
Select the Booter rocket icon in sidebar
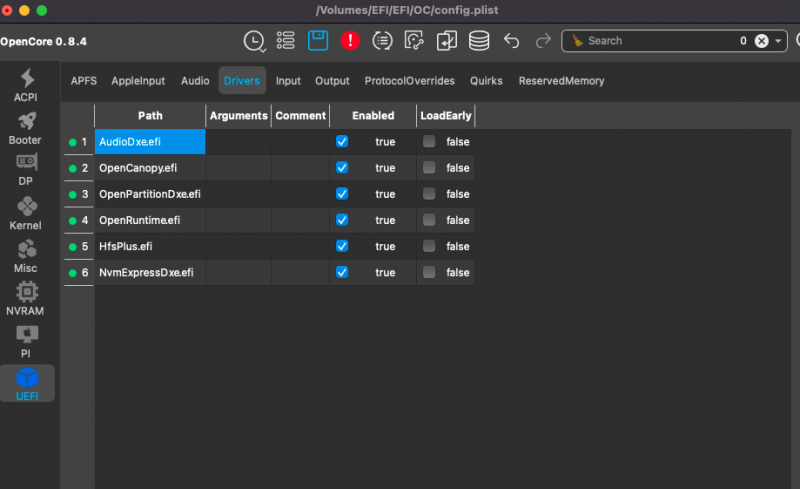pyautogui.click(x=27, y=128)
